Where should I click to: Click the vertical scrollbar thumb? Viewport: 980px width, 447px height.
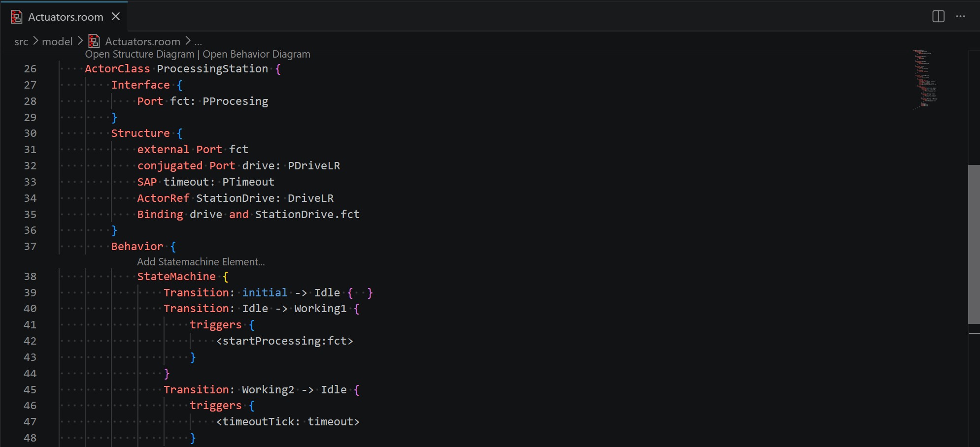(x=974, y=244)
